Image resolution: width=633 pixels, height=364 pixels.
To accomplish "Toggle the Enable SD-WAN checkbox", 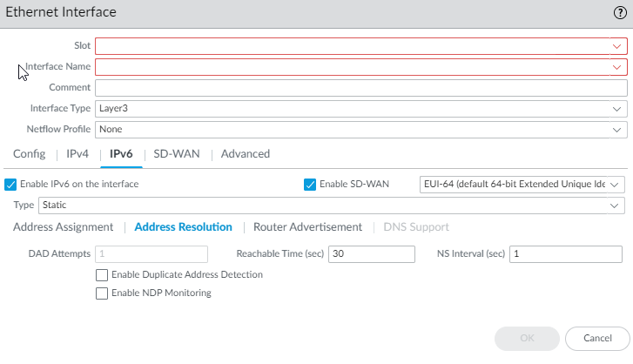I will [x=310, y=185].
